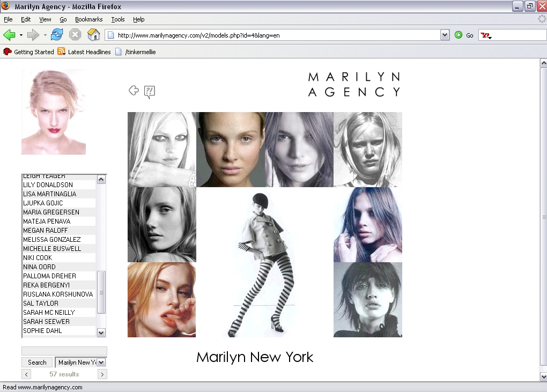Open the Forward button history dropdown
547x392 pixels.
pyautogui.click(x=45, y=35)
